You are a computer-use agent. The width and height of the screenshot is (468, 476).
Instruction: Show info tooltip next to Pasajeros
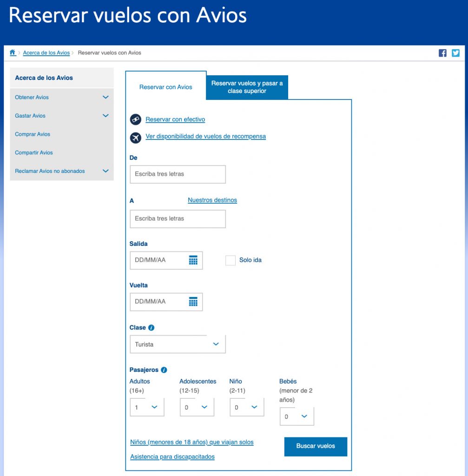(x=164, y=370)
